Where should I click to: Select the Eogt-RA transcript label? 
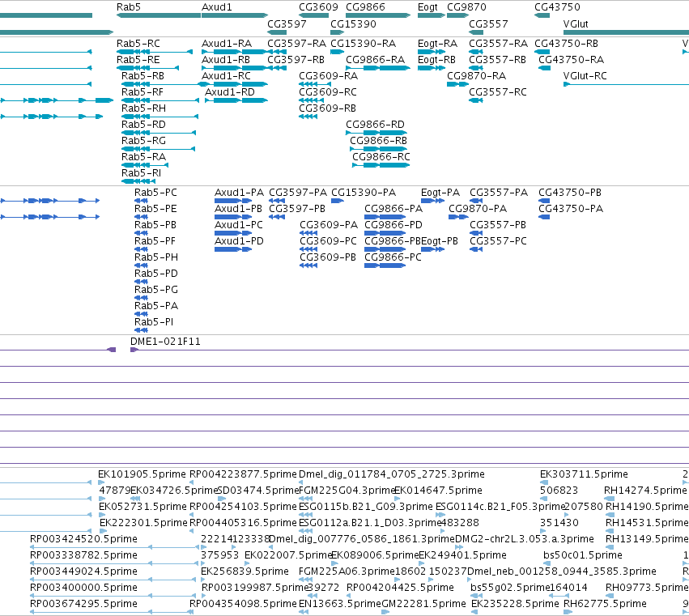pos(438,44)
